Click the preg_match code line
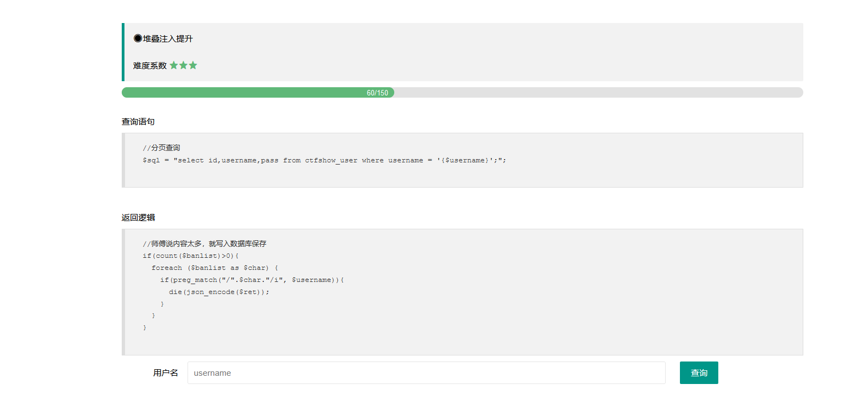This screenshot has width=868, height=401. tap(252, 280)
